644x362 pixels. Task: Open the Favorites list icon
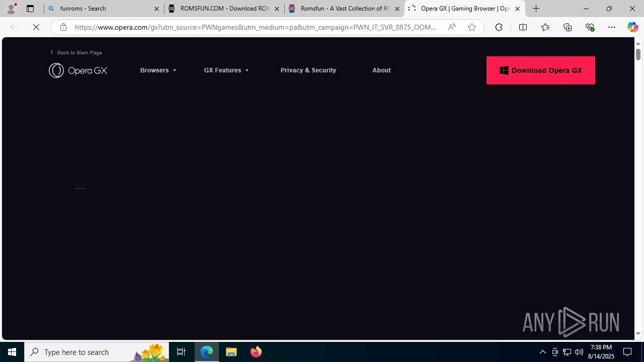point(545,27)
